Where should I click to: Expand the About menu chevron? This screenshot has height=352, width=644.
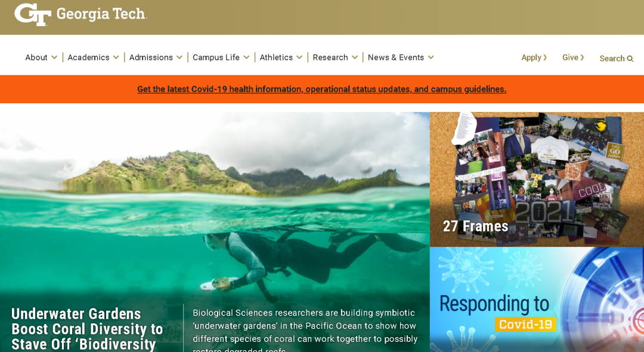click(54, 57)
